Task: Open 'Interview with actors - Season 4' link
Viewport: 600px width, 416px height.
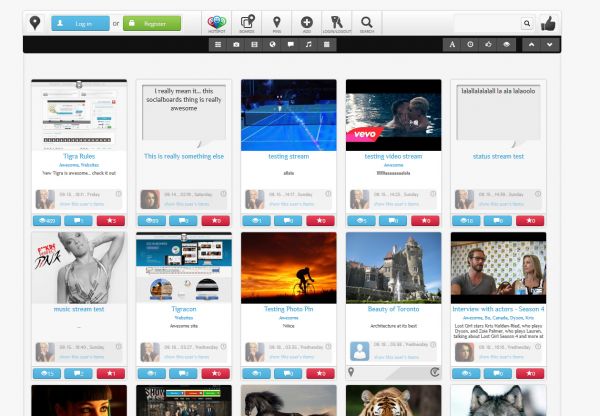Action: click(x=498, y=309)
